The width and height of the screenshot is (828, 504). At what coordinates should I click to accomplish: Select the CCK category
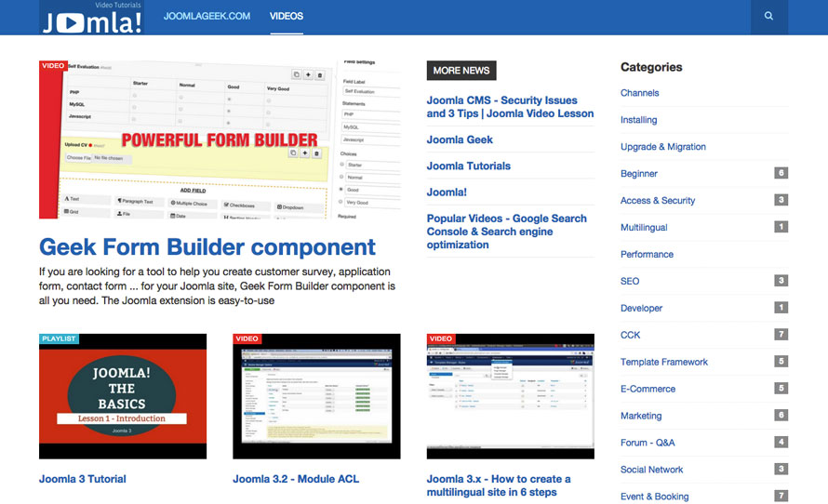tap(630, 335)
